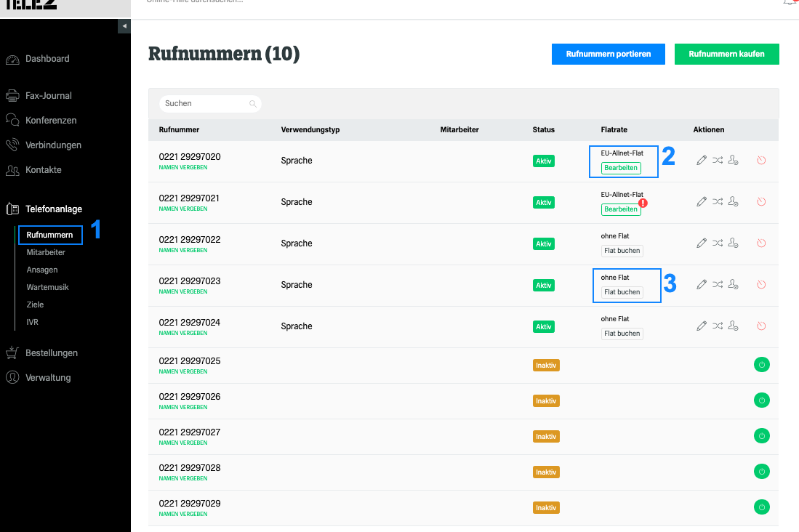Open Verwaltung in the sidebar

pos(48,378)
